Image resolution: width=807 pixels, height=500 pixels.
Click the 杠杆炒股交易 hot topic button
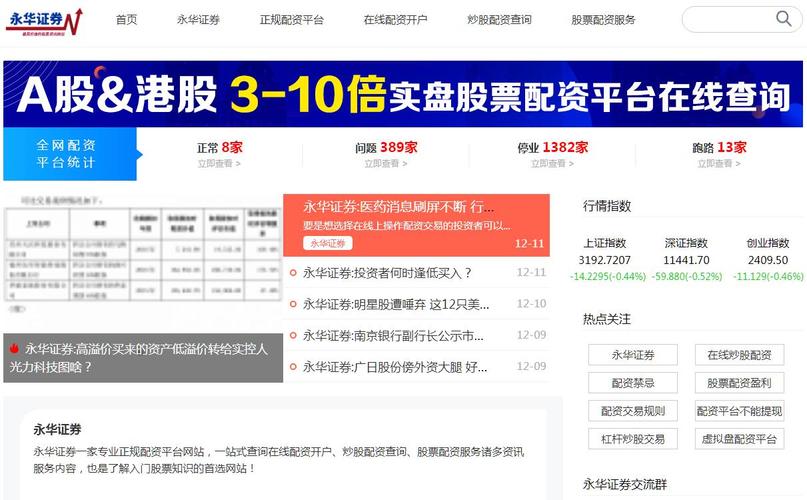tap(633, 439)
